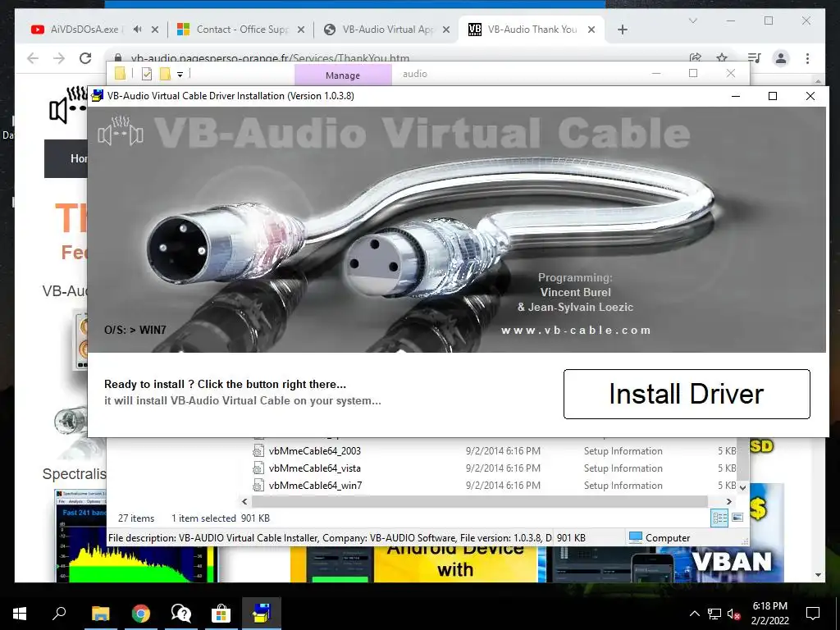The height and width of the screenshot is (630, 840).
Task: Click the VB-Cable installer taskbar icon
Action: coord(262,614)
